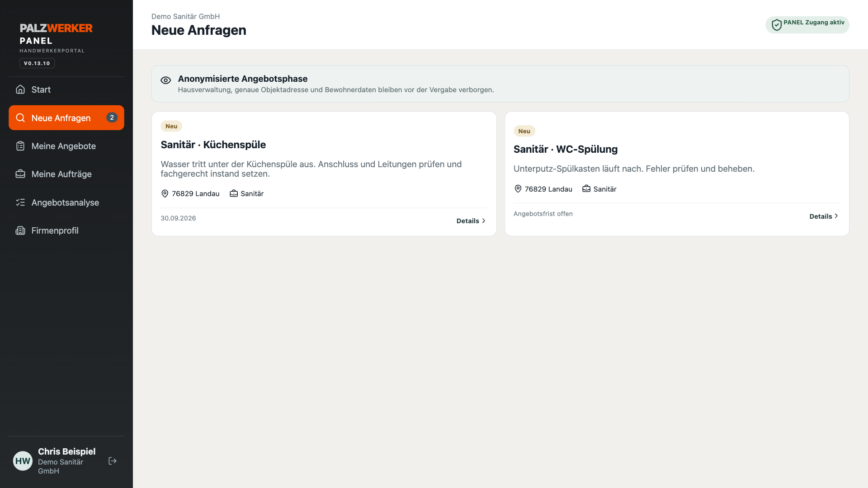
Task: Click the version tag V0.13.10
Action: pyautogui.click(x=37, y=63)
